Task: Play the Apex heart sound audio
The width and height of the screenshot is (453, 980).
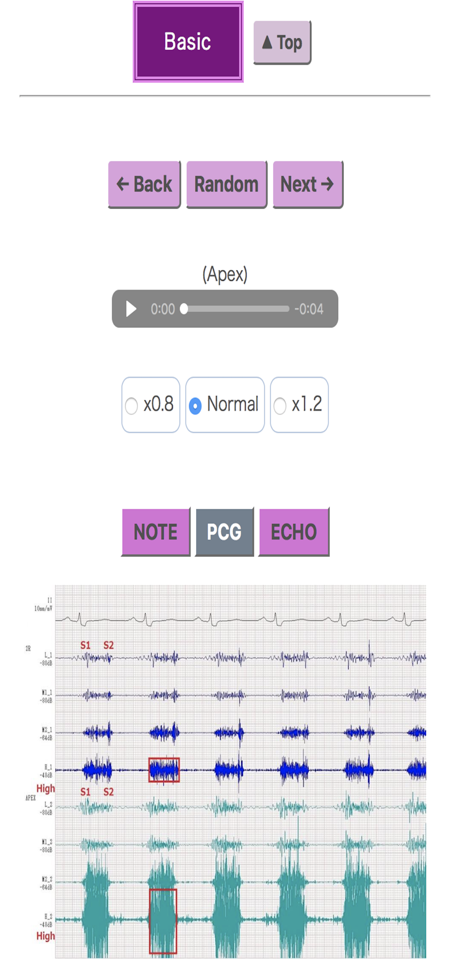Action: coord(131,309)
